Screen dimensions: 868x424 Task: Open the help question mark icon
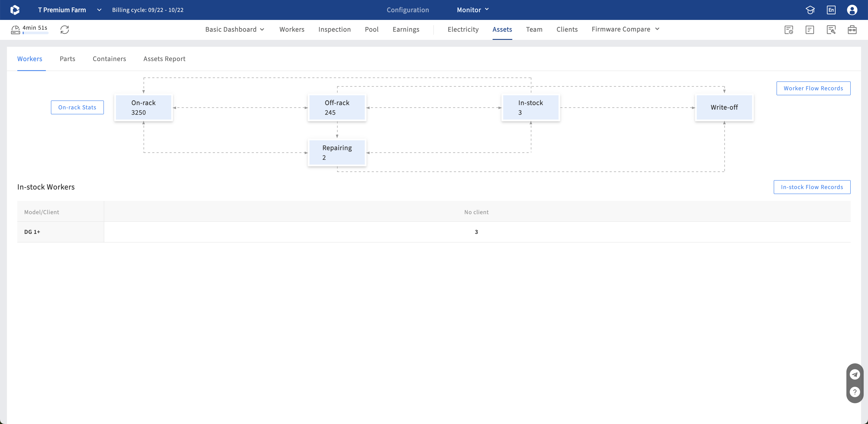click(855, 392)
